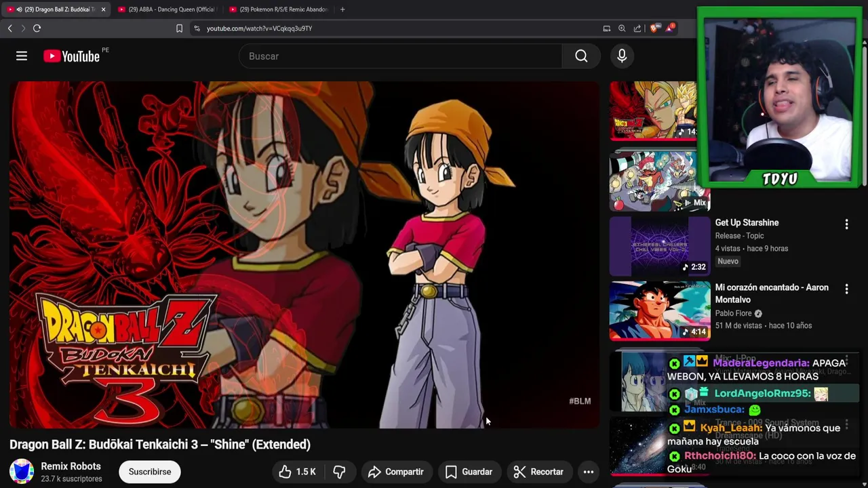Dislike the video
Screen dimensions: 868x488
click(x=340, y=472)
